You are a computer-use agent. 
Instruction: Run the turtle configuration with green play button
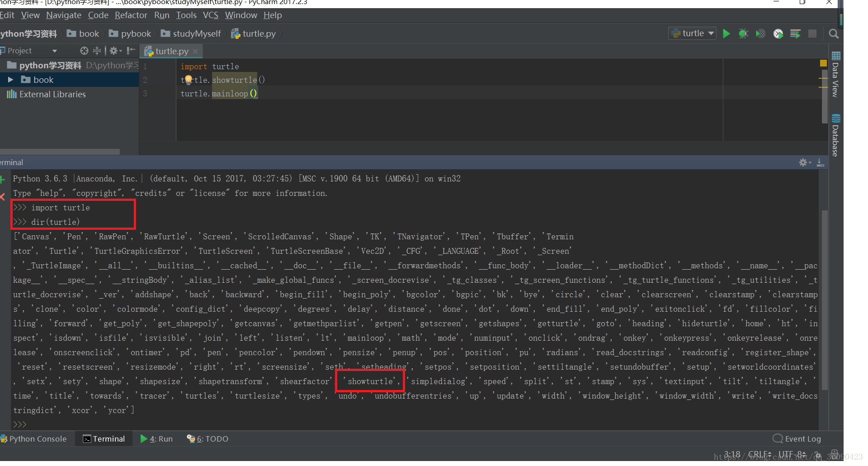pyautogui.click(x=726, y=33)
